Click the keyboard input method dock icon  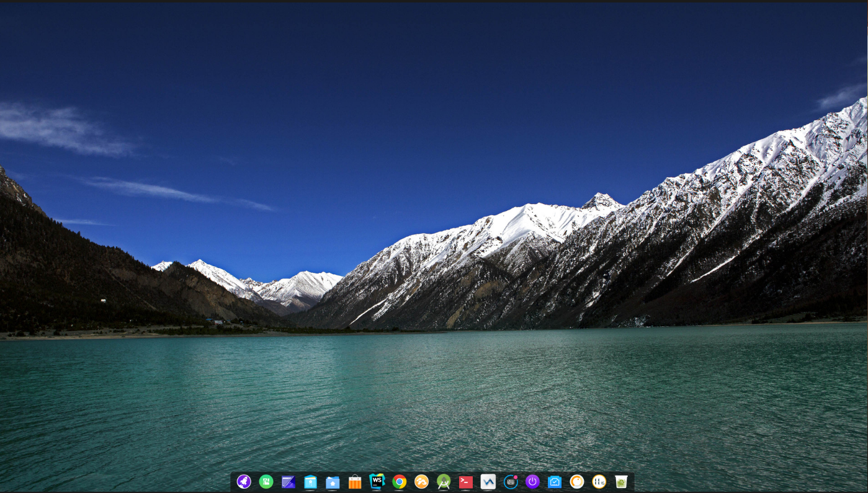[x=511, y=482]
